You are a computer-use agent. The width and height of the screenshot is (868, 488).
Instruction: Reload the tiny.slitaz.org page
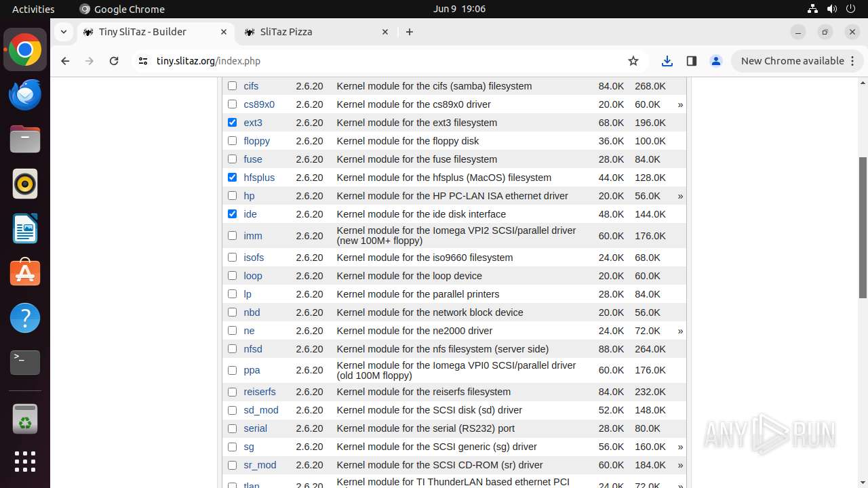[x=114, y=61]
